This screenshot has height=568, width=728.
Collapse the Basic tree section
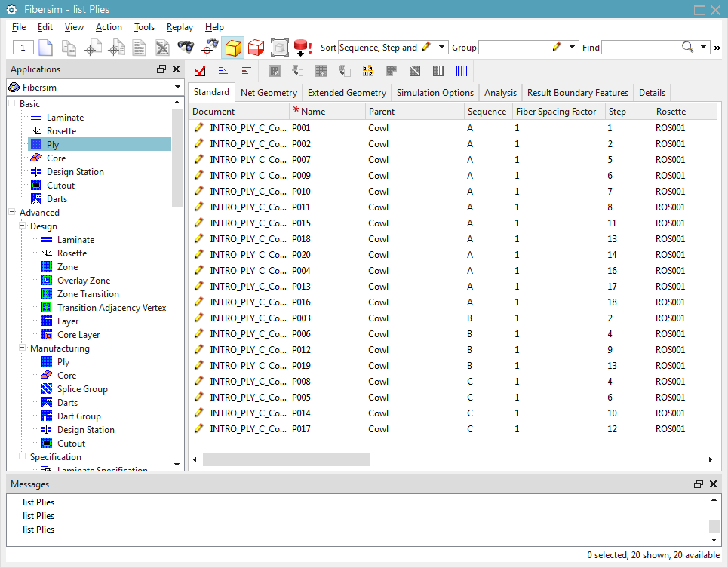(x=10, y=103)
